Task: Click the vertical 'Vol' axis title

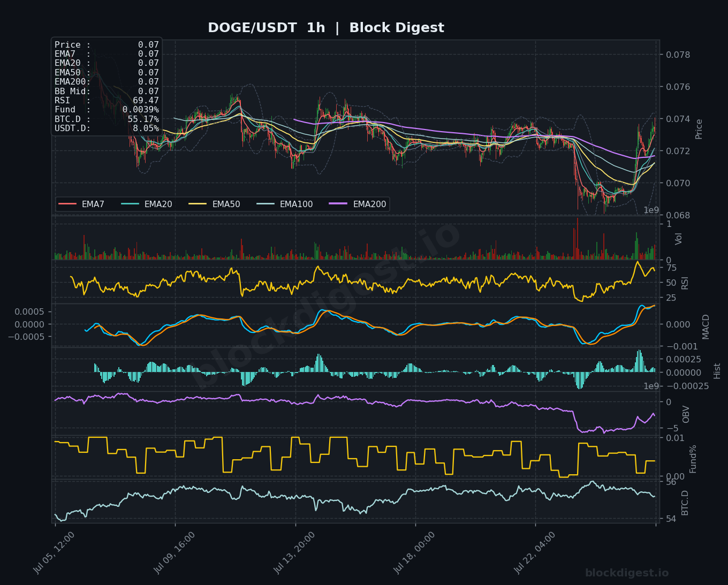Action: pyautogui.click(x=679, y=239)
